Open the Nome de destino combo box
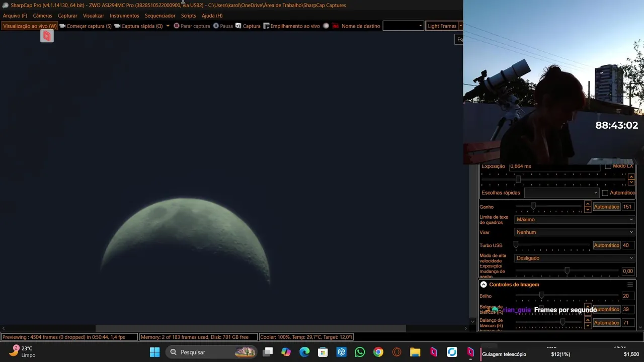This screenshot has width=644, height=362. pos(403,26)
